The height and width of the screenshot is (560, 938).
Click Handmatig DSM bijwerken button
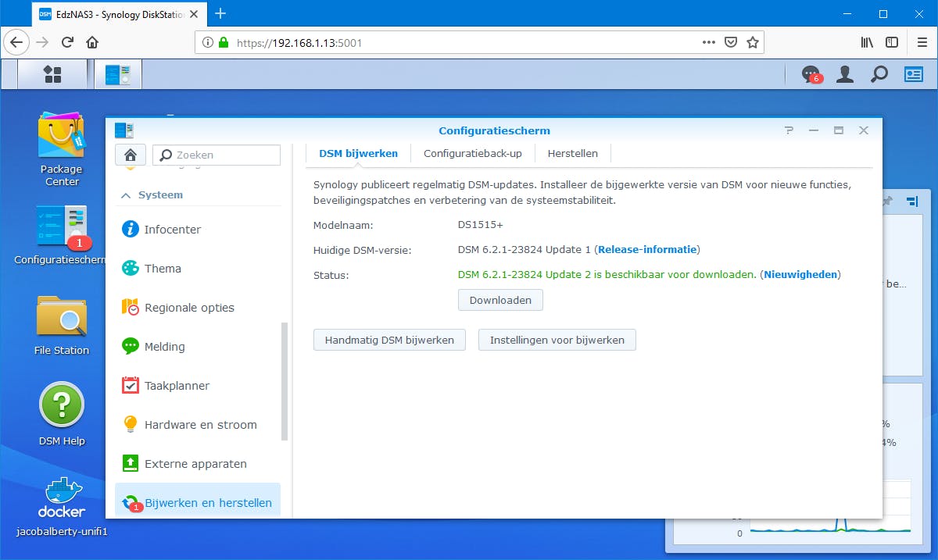tap(389, 341)
